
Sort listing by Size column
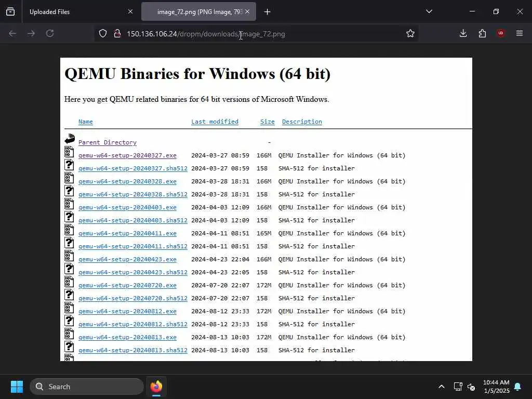[x=268, y=122]
